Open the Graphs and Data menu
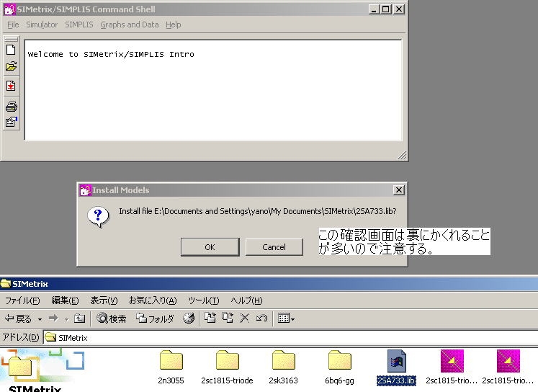The image size is (538, 392). 130,24
